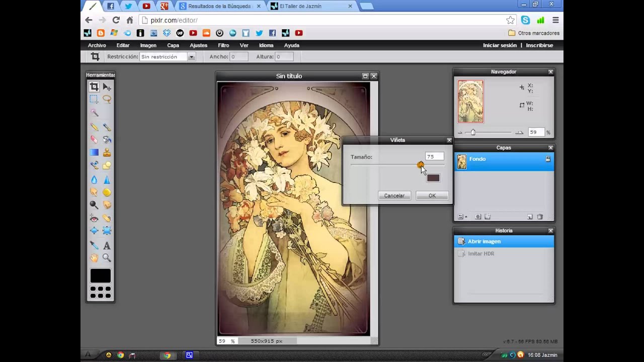Select the Sharpen cone tool
The image size is (644, 362).
point(107,179)
